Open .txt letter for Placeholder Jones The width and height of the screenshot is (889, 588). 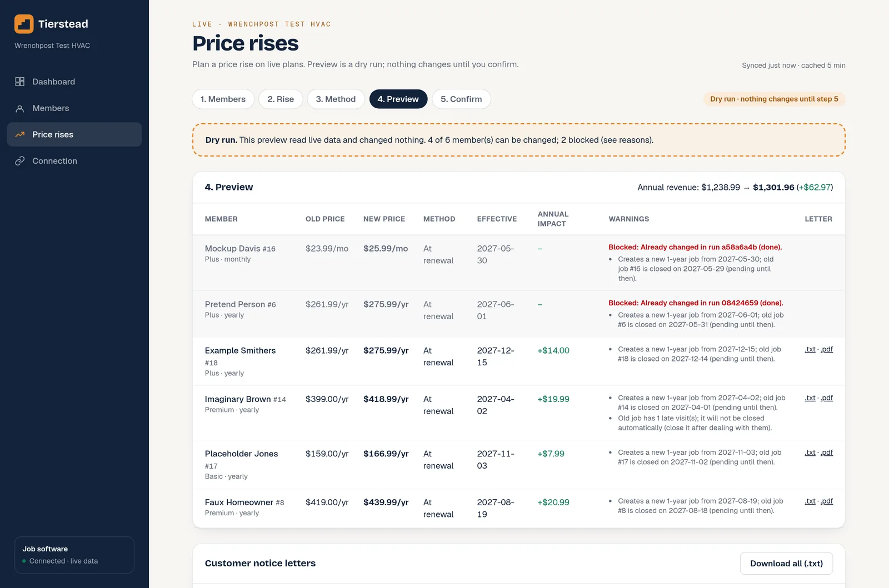[x=810, y=453]
